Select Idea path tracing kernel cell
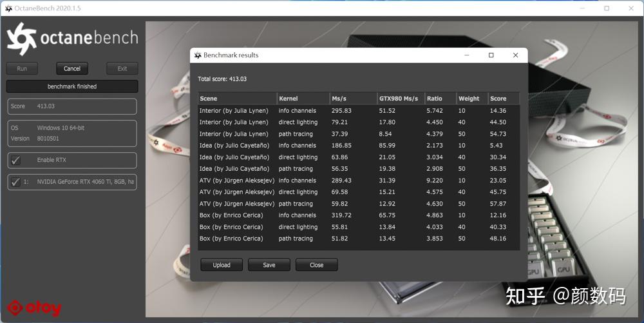This screenshot has height=323, width=644. tap(296, 168)
